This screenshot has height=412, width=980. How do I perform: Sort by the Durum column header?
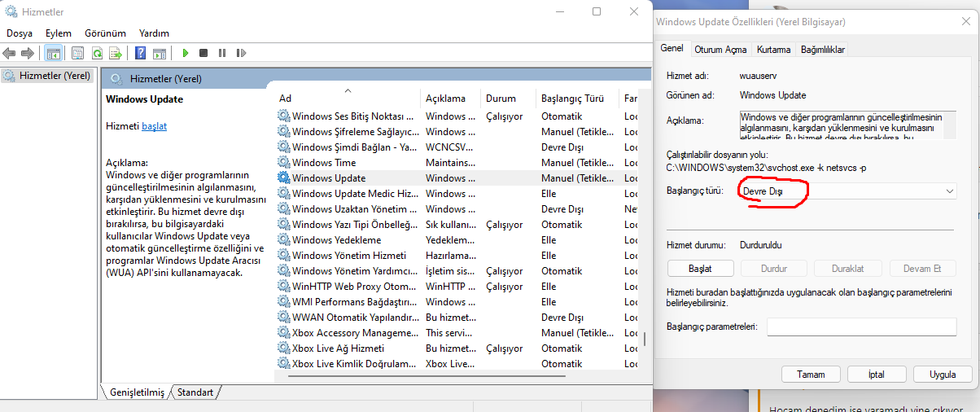pos(509,99)
